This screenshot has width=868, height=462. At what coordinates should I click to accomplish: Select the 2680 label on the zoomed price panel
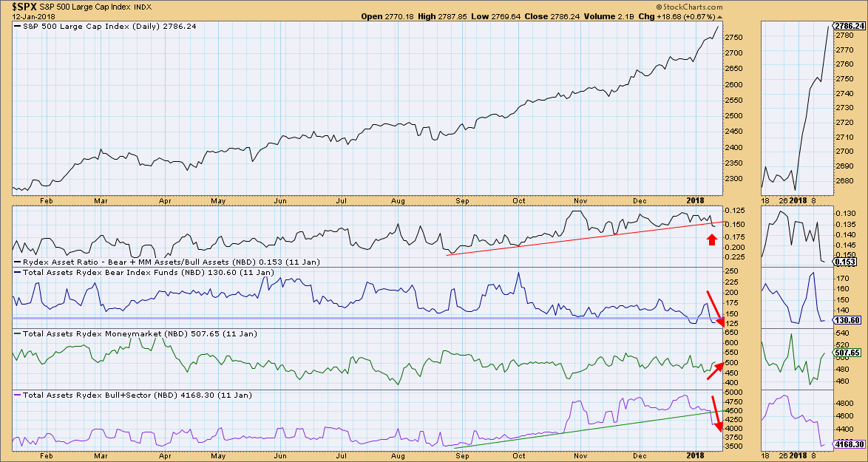click(x=844, y=180)
